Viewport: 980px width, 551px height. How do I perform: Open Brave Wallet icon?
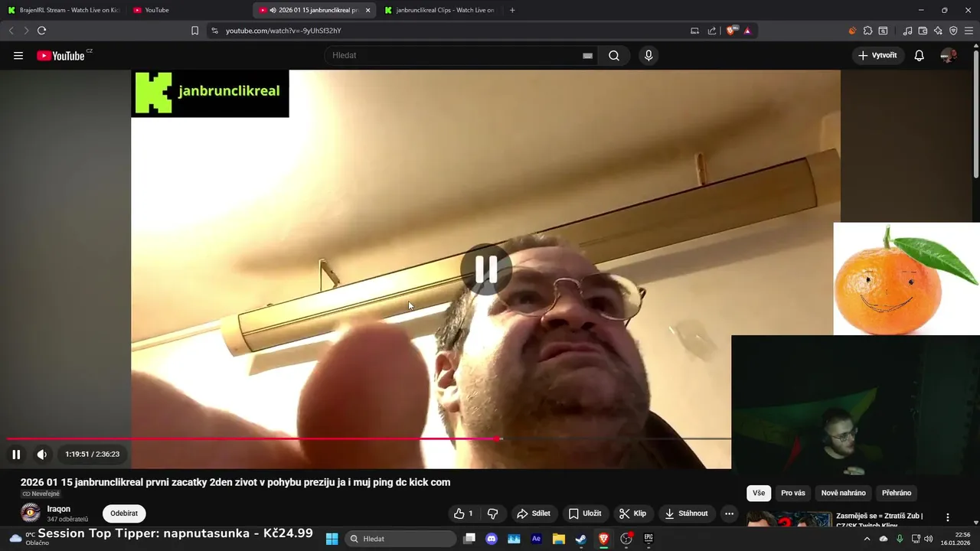click(x=923, y=31)
